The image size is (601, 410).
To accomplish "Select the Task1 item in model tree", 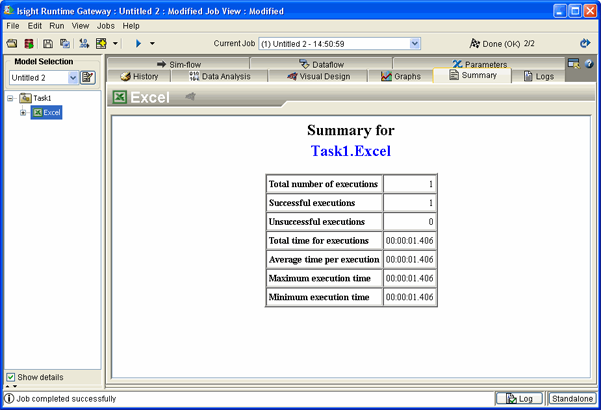I will [42, 98].
